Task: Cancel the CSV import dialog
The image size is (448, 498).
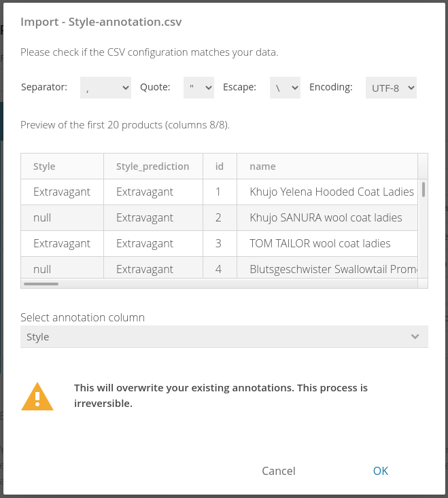Action: click(x=279, y=471)
